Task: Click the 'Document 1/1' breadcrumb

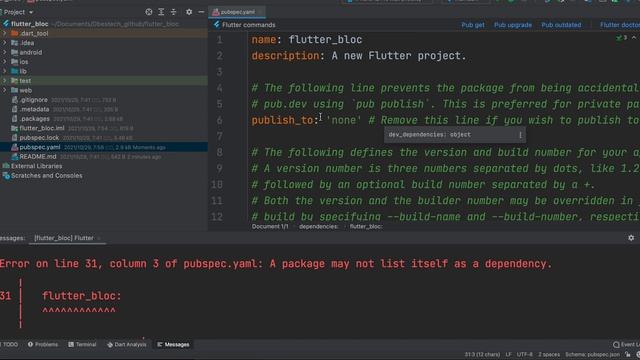Action: point(270,227)
